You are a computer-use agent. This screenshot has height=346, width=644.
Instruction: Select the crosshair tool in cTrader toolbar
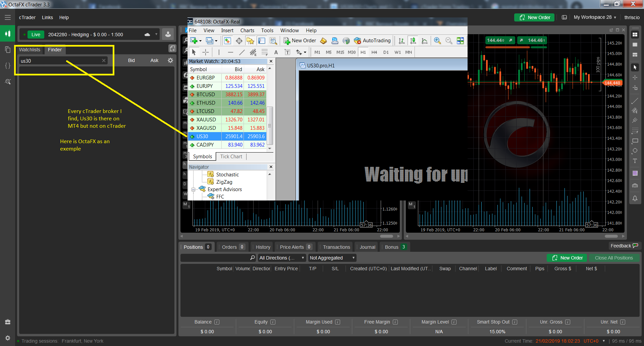(x=635, y=77)
